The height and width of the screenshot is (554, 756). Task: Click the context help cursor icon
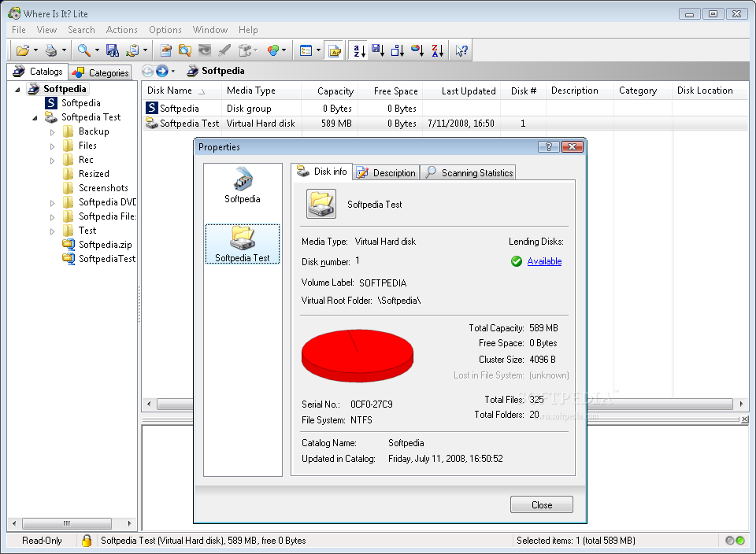click(x=461, y=50)
